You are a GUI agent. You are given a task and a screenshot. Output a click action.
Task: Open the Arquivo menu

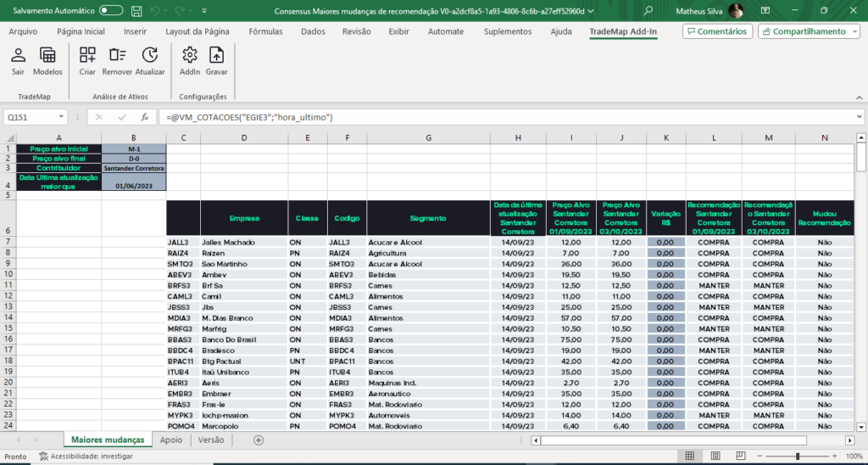click(x=23, y=31)
